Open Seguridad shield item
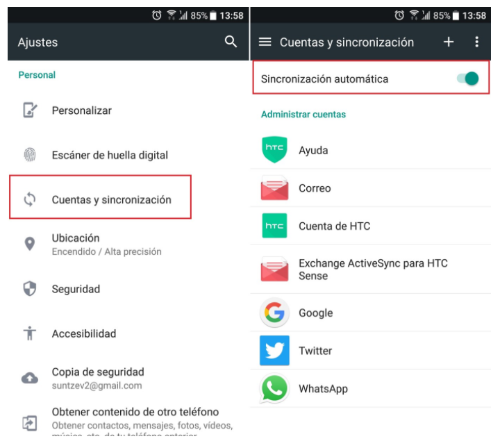 pyautogui.click(x=128, y=289)
